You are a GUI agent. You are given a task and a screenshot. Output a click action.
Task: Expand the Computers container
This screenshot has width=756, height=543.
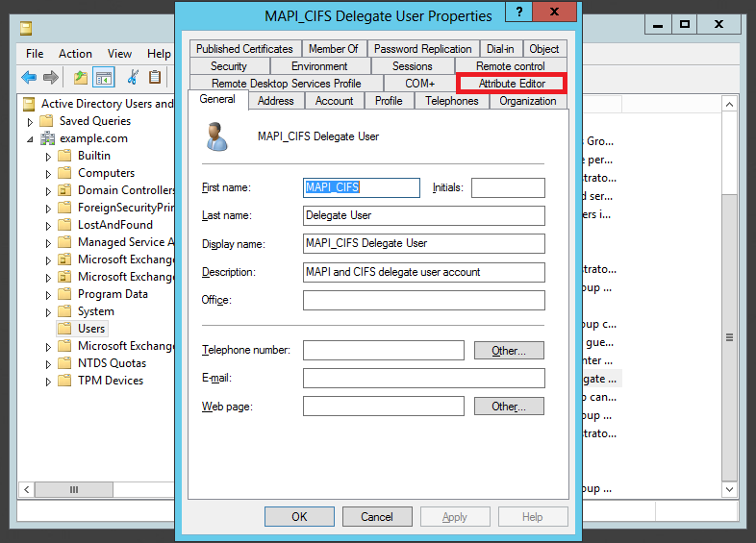(48, 174)
